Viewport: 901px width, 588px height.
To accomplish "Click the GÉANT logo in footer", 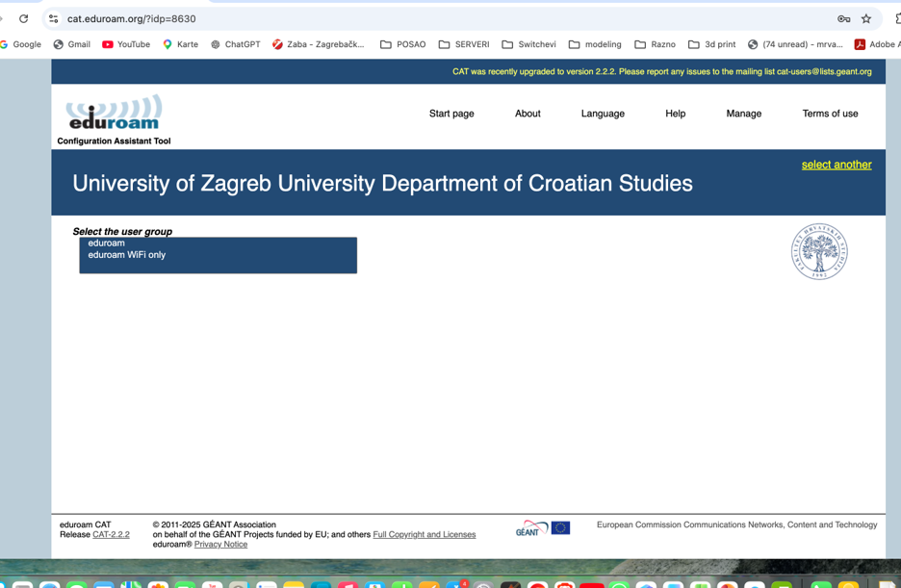I will pos(531,528).
